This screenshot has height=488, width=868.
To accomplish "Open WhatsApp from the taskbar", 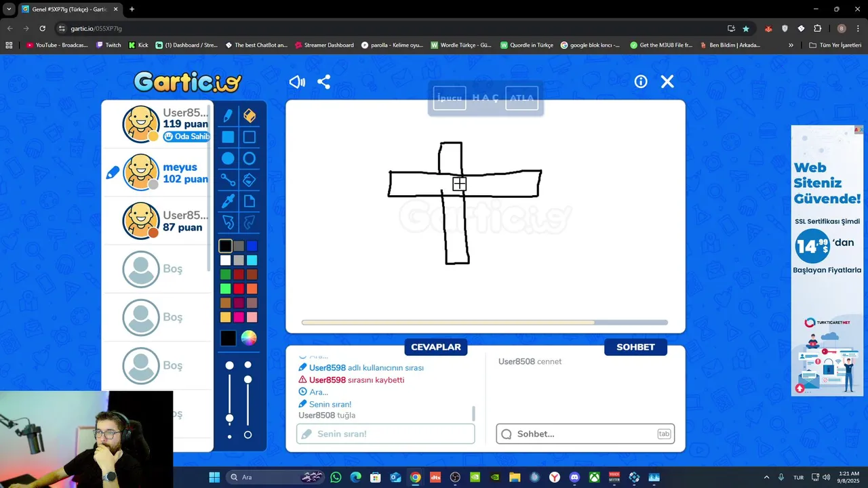I will (x=336, y=477).
